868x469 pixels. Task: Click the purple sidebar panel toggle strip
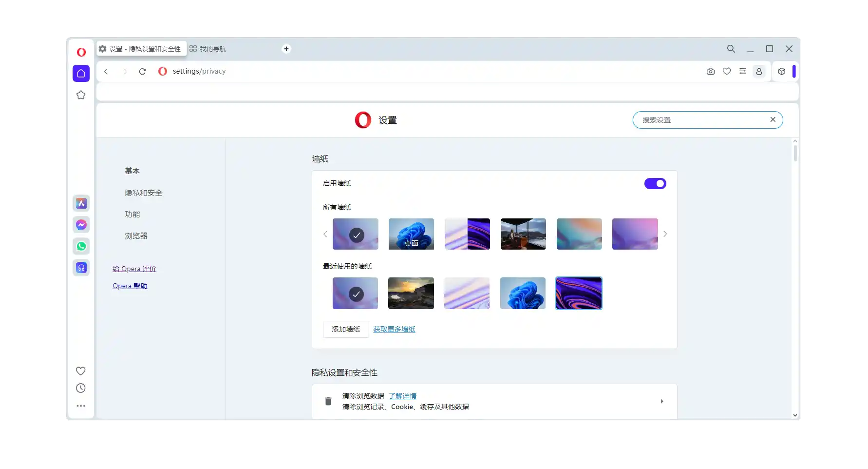click(x=794, y=71)
